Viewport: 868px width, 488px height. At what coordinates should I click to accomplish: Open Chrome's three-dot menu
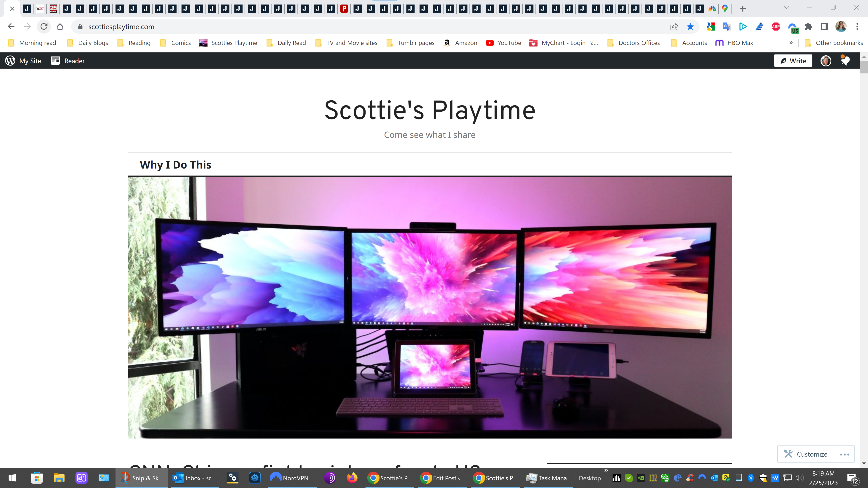[x=857, y=27]
